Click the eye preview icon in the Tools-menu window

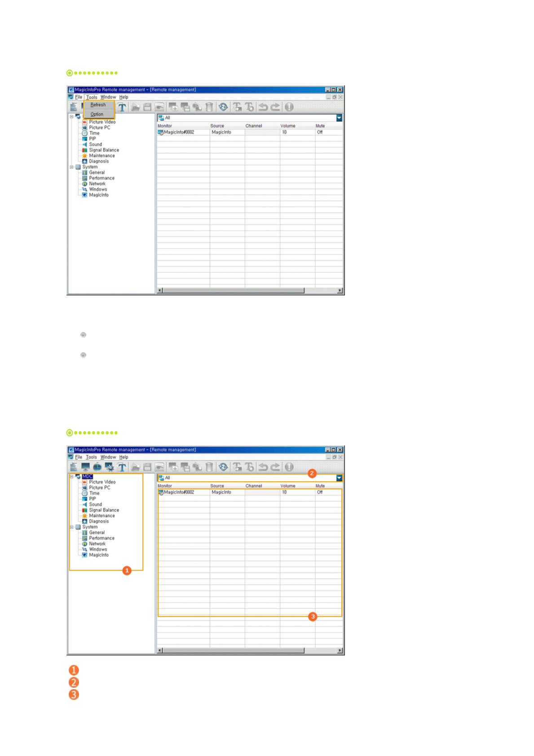tap(159, 107)
